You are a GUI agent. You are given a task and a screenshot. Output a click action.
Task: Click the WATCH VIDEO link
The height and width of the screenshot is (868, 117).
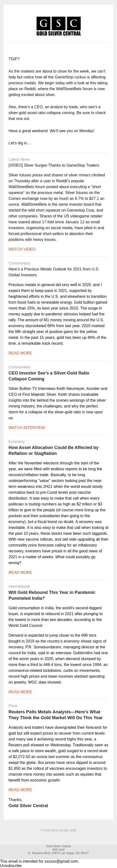click(x=22, y=249)
